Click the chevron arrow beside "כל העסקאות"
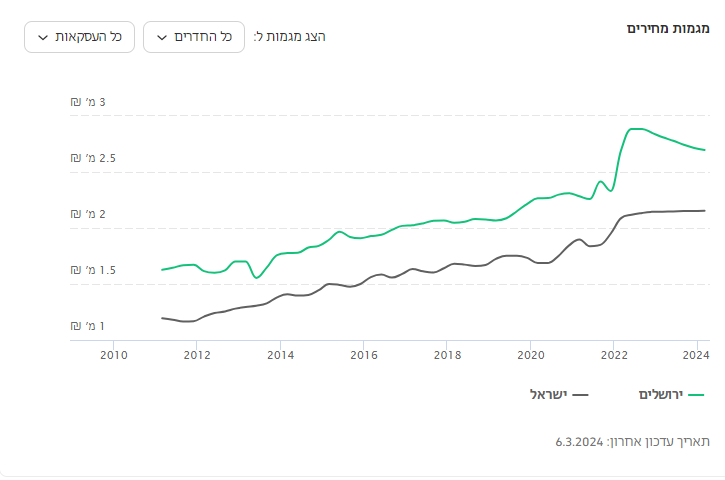 coord(42,37)
